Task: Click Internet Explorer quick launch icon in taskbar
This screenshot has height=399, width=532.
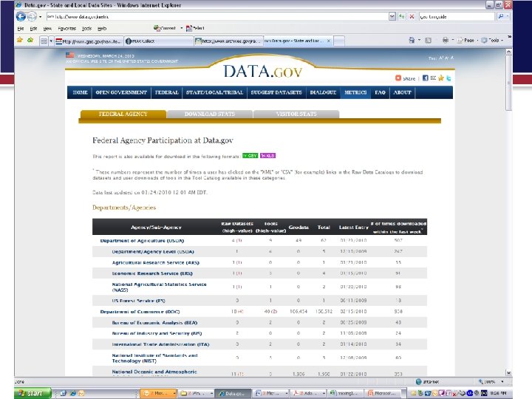Action: pyautogui.click(x=72, y=393)
